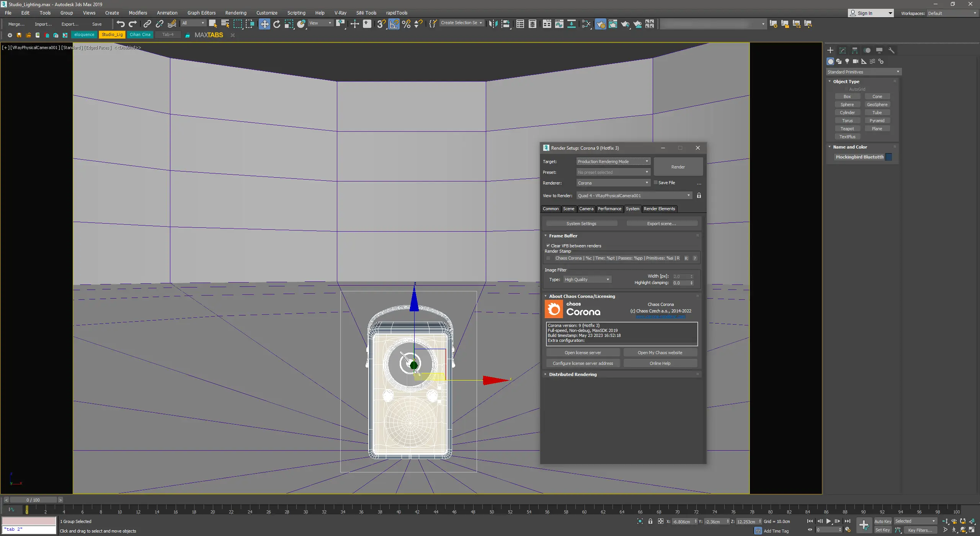This screenshot has height=536, width=980.
Task: Open the Renderer Corona dropdown
Action: (613, 183)
